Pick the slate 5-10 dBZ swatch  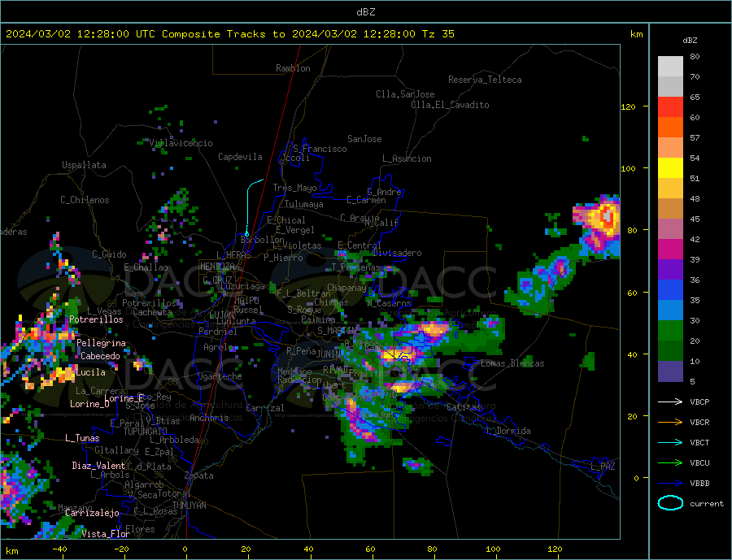[x=670, y=371]
